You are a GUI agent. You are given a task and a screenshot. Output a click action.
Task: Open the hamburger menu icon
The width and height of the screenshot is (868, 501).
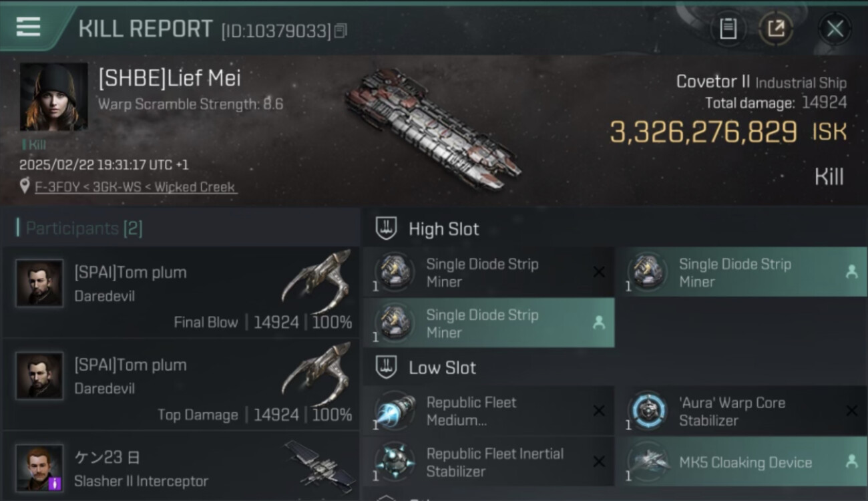(28, 27)
